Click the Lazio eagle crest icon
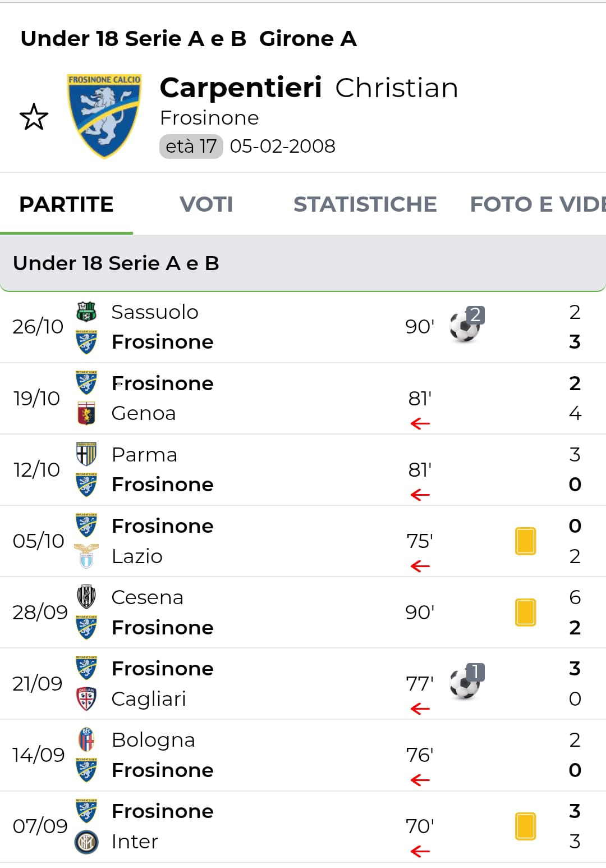This screenshot has width=606, height=868. (86, 556)
